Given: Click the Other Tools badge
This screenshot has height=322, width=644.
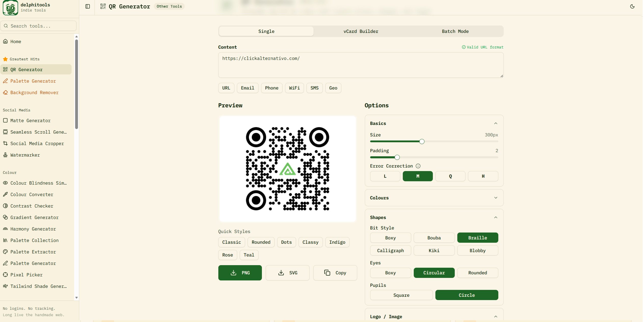Looking at the screenshot, I should pos(169,6).
